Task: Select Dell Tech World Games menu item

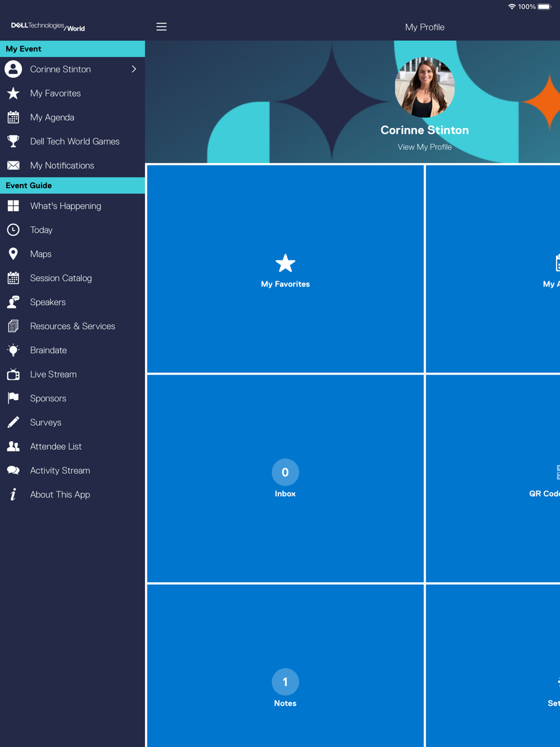Action: [x=72, y=141]
